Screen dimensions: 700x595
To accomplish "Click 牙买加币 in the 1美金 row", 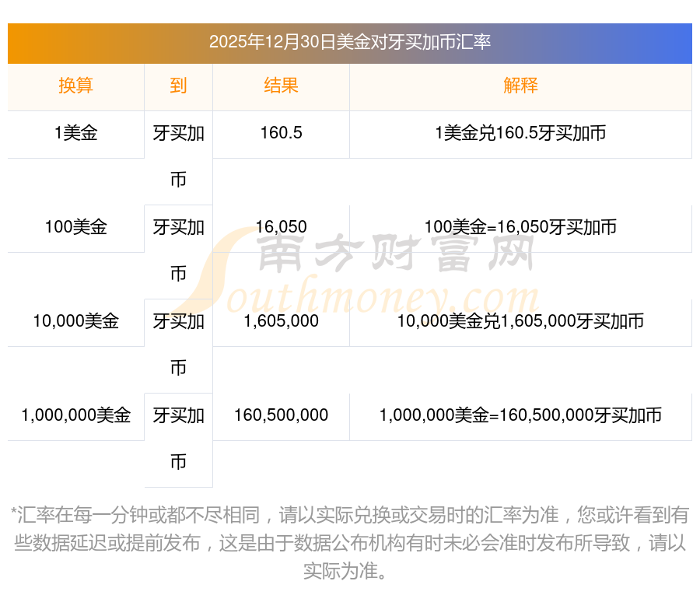I will coord(178,156).
